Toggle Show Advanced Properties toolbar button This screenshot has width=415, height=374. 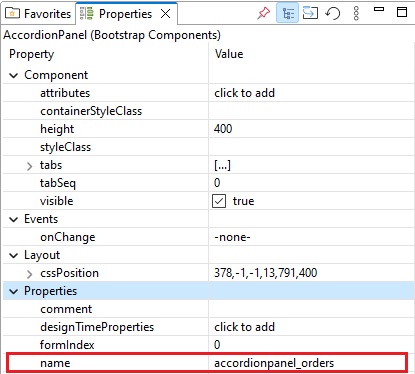pos(310,13)
